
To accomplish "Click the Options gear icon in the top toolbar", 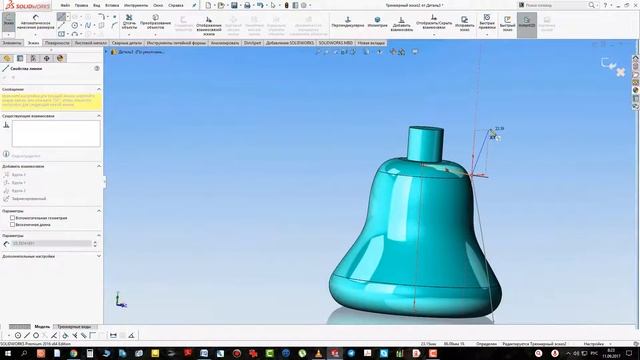I will [304, 5].
